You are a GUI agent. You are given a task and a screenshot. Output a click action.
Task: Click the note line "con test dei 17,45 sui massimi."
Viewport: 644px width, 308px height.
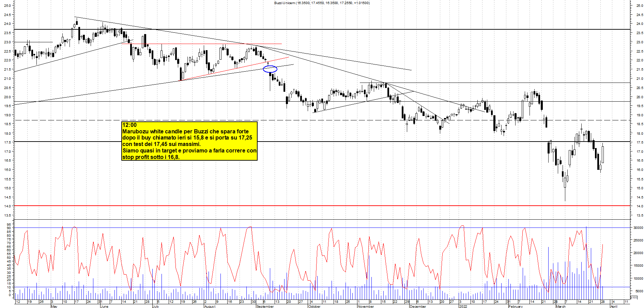pos(162,144)
